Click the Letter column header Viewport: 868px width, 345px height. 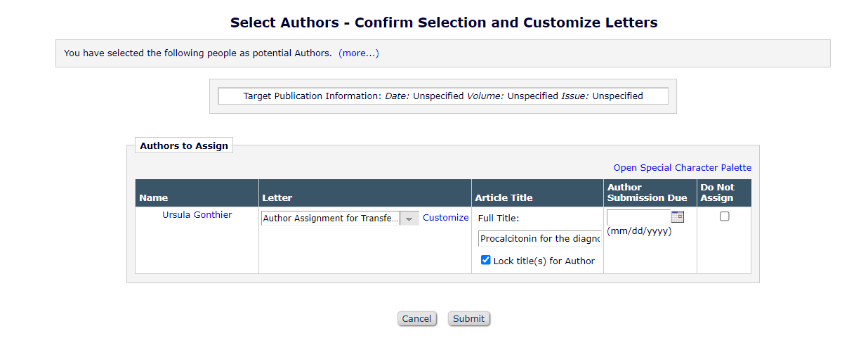(277, 198)
